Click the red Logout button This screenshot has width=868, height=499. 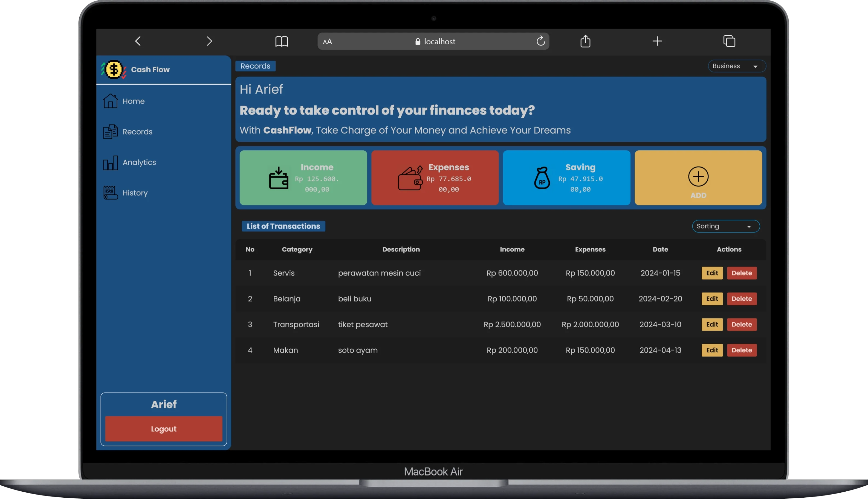164,429
